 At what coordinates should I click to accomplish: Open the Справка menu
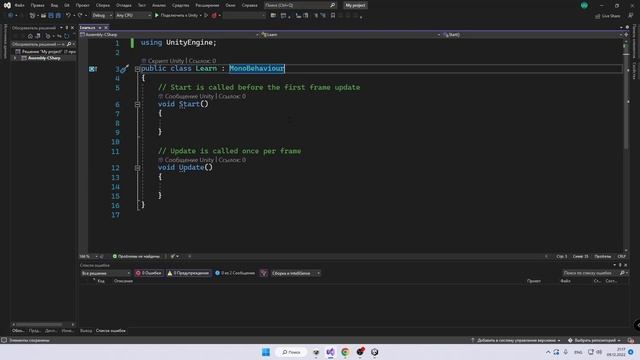249,5
